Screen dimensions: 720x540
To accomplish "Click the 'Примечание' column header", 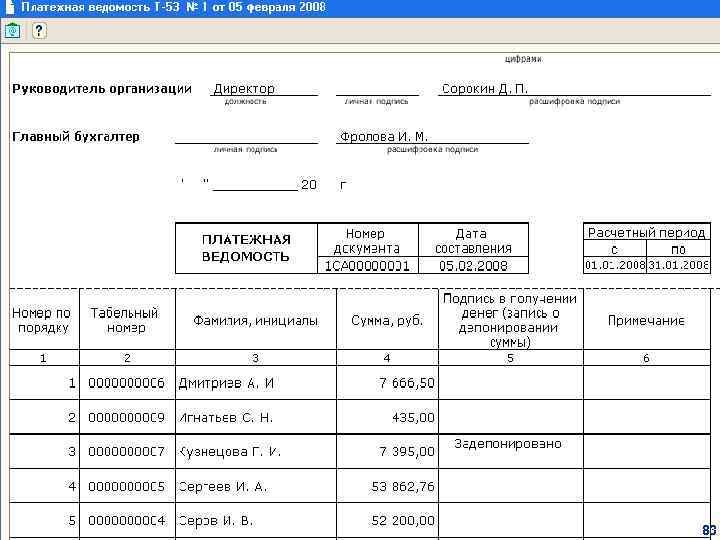I will 647,320.
